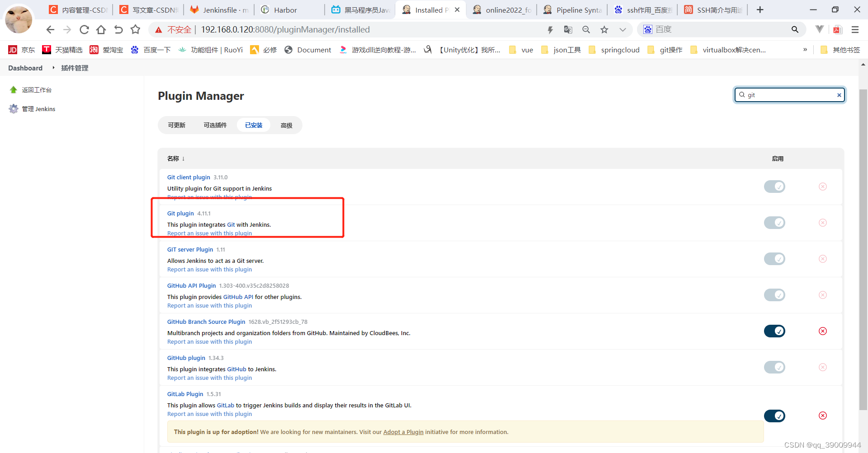Click the Baidu search magnifier icon

(x=795, y=29)
